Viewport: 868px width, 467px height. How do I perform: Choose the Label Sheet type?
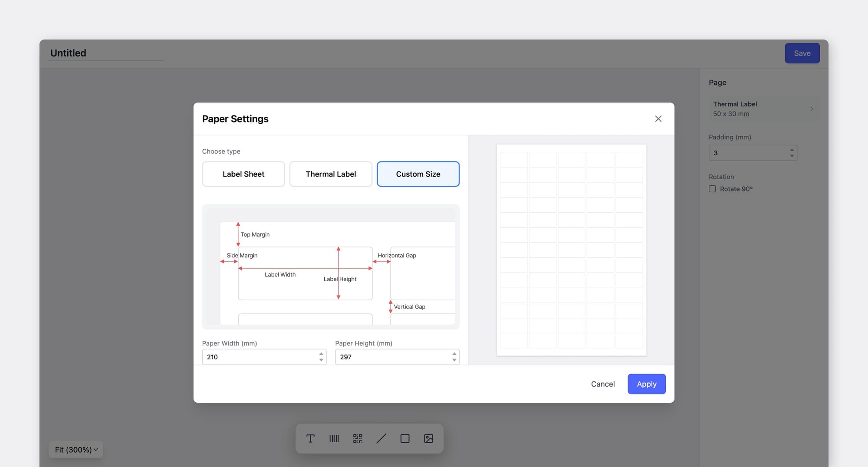coord(243,174)
